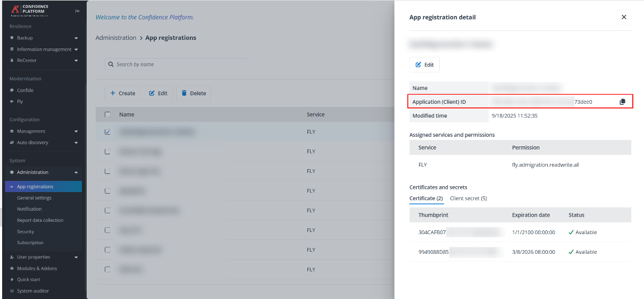Check the eighth row checkbox

click(x=108, y=270)
